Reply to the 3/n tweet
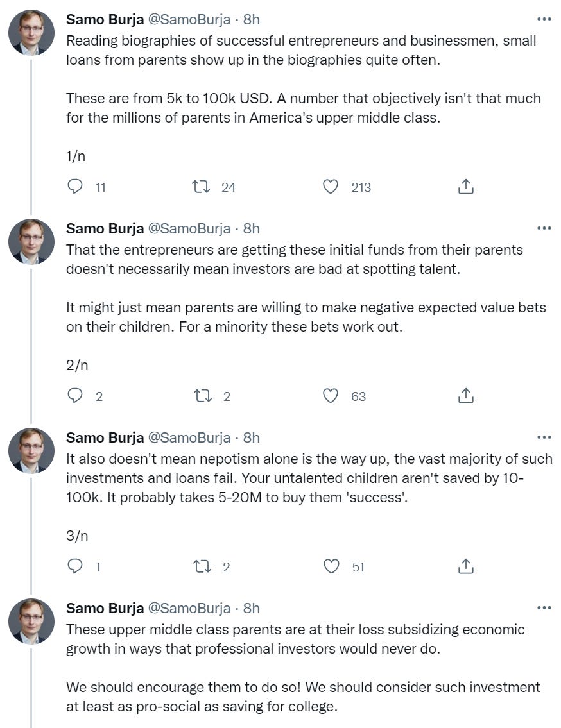Image resolution: width=561 pixels, height=728 pixels. [x=75, y=566]
